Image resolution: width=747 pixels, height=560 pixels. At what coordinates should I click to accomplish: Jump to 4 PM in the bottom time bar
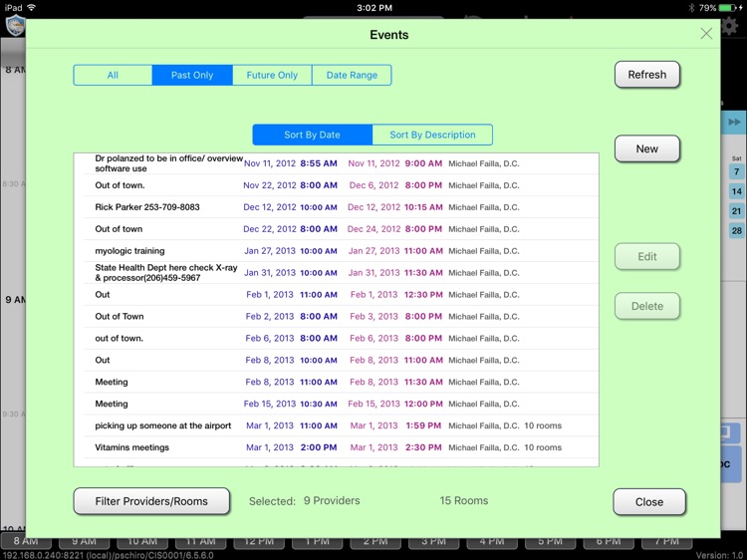[492, 542]
